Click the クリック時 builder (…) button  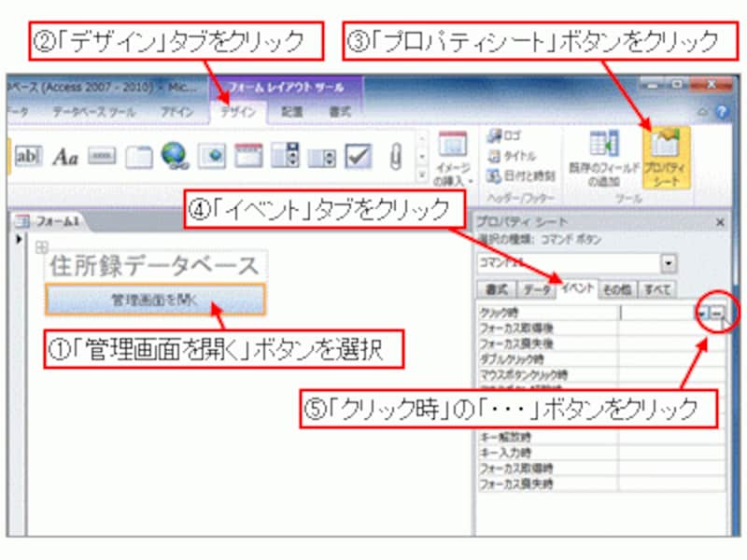tap(716, 313)
